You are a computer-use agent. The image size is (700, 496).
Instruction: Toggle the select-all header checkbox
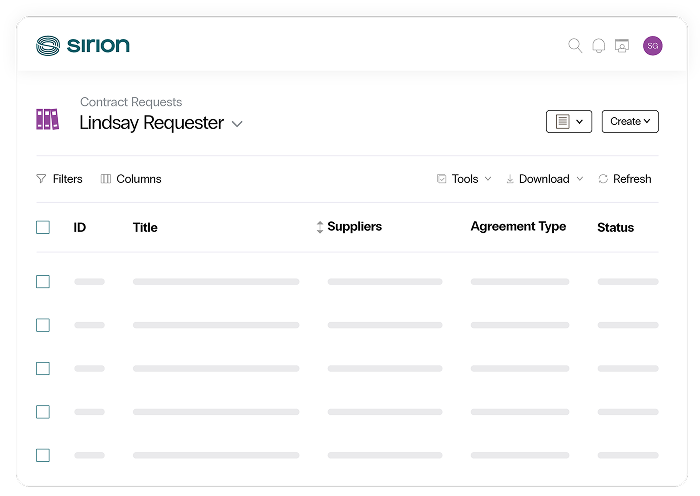tap(43, 227)
